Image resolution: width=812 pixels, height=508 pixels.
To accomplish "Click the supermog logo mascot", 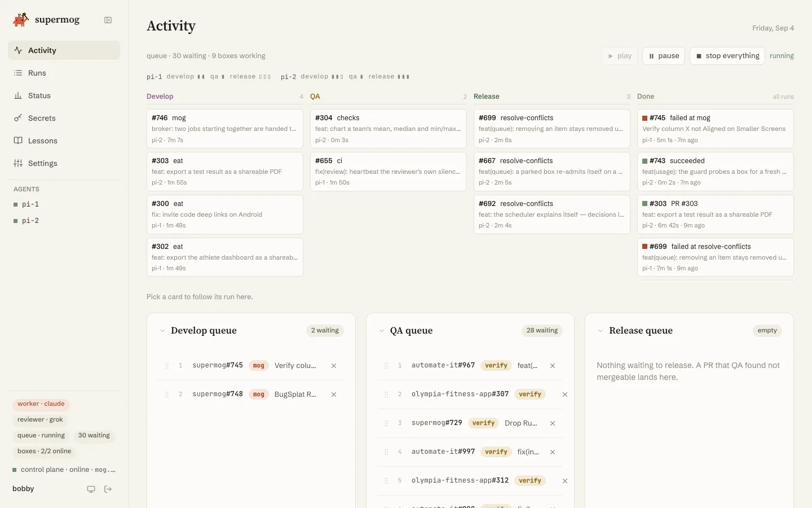I will 21,20.
